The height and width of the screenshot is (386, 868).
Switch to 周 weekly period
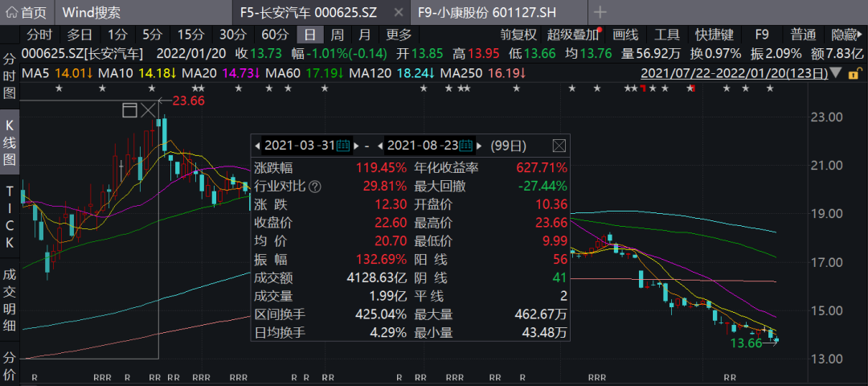coord(338,35)
